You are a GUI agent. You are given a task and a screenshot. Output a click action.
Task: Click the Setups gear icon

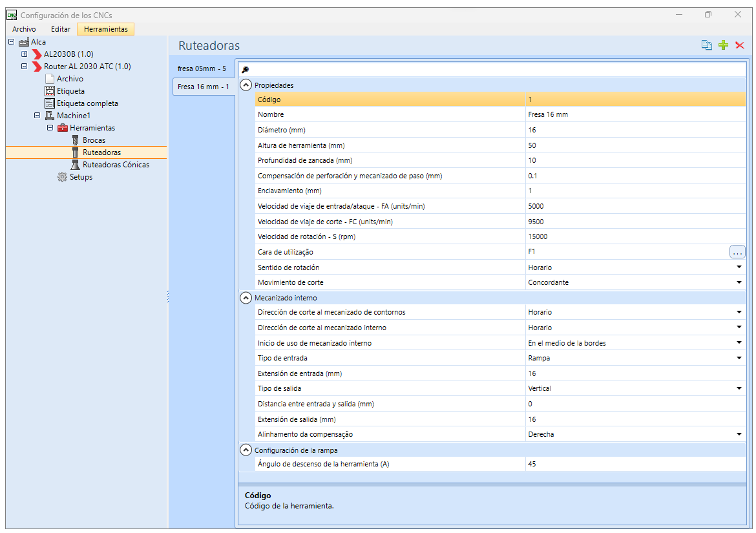point(62,177)
